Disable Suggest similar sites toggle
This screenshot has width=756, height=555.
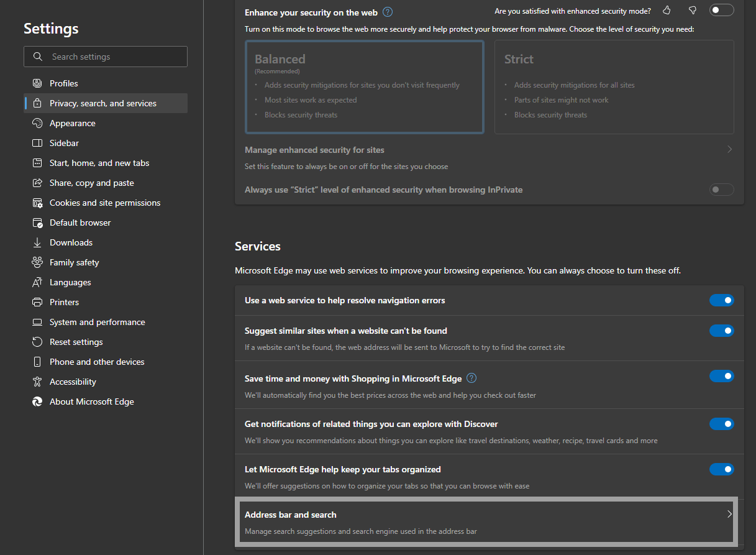tap(721, 330)
